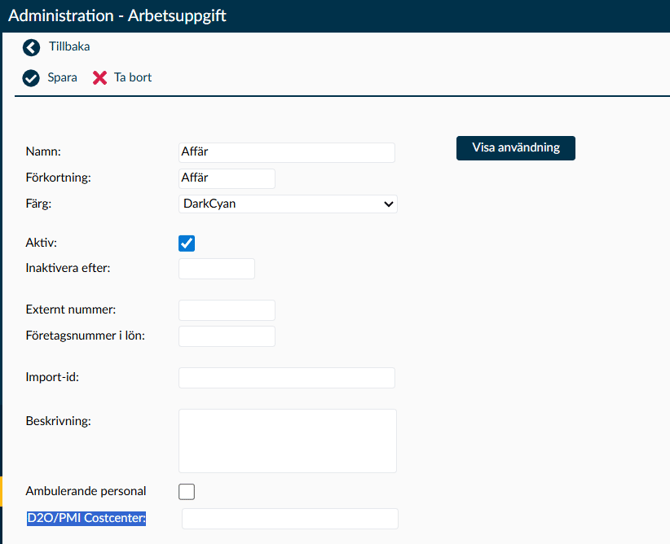The width and height of the screenshot is (670, 544).
Task: Click the Färg dropdown chevron arrow
Action: 388,204
